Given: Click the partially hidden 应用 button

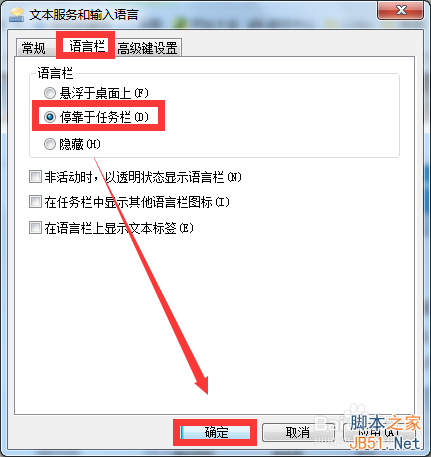Looking at the screenshot, I should pos(379,432).
